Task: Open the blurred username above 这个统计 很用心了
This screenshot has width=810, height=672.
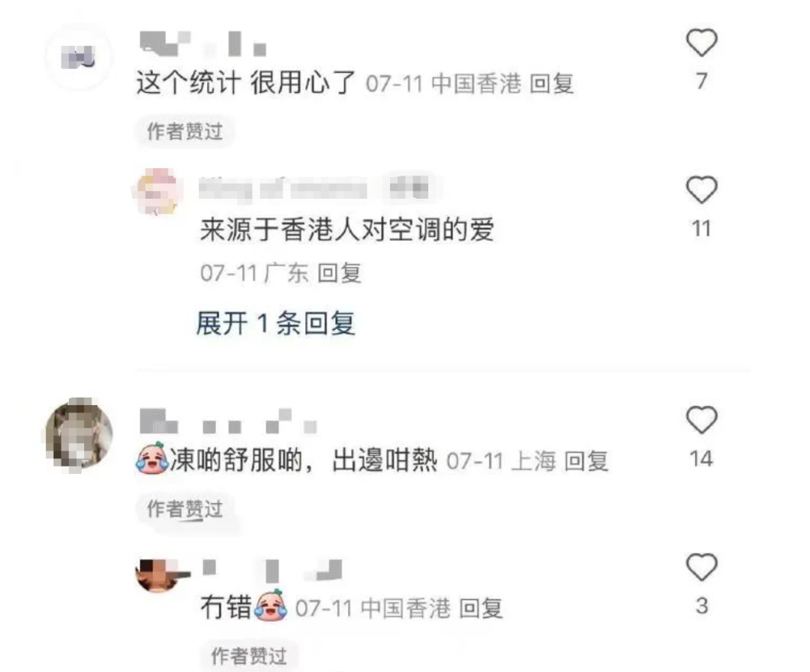Action: click(x=203, y=43)
